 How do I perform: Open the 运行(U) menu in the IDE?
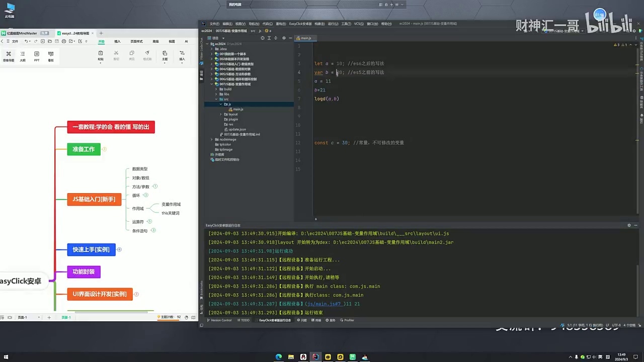[333, 24]
